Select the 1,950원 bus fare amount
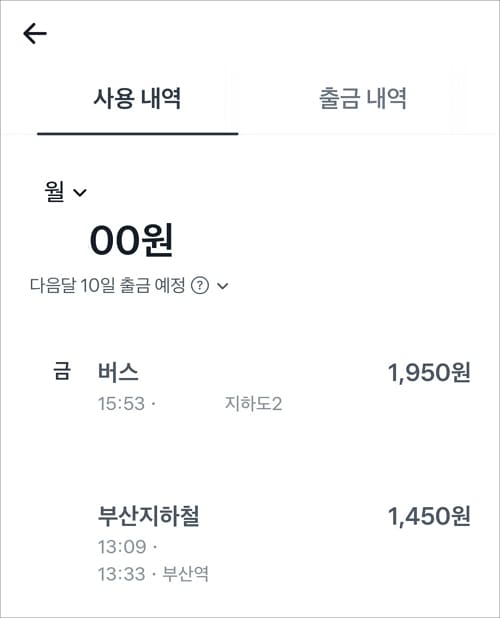 (x=429, y=373)
